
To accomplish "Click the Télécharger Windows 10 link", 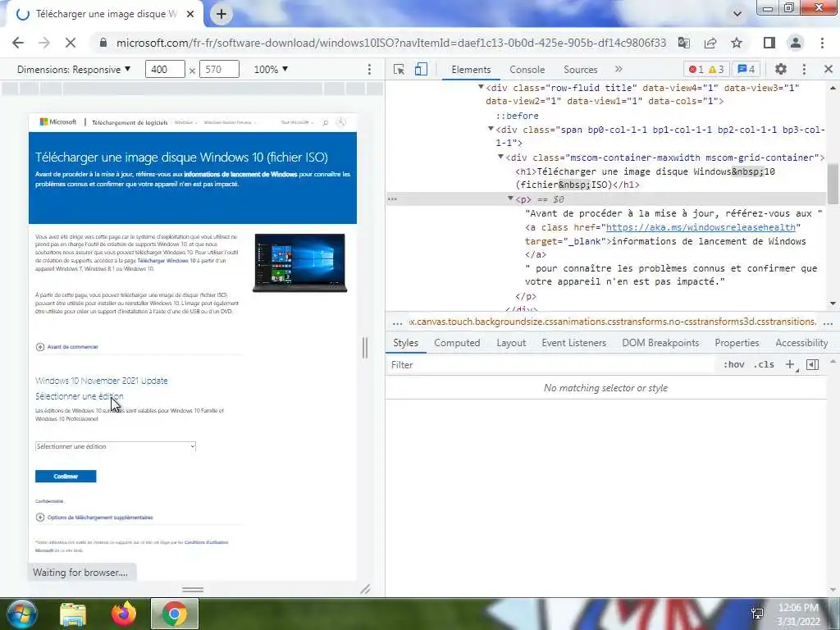I will click(167, 260).
